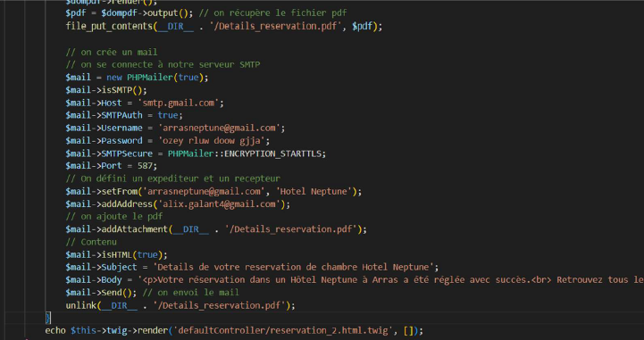Click __DIR__ in the unlink line
The height and width of the screenshot is (340, 644).
click(x=119, y=305)
